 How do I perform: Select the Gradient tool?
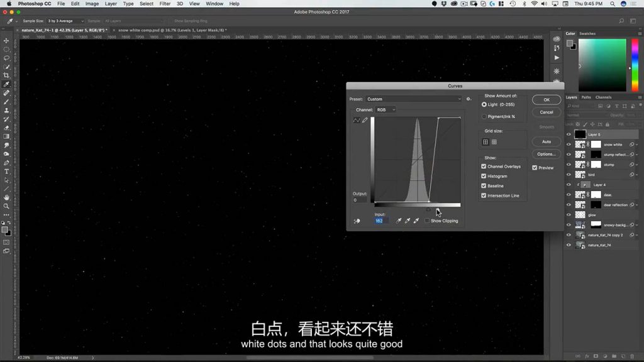pyautogui.click(x=6, y=136)
